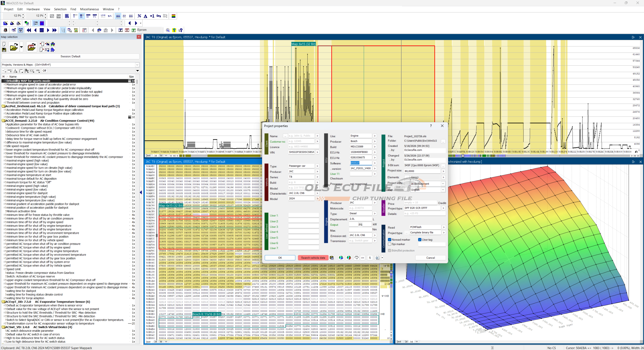Click the new blank project page icon
Image resolution: width=644 pixels, height=350 pixels.
coord(4,44)
